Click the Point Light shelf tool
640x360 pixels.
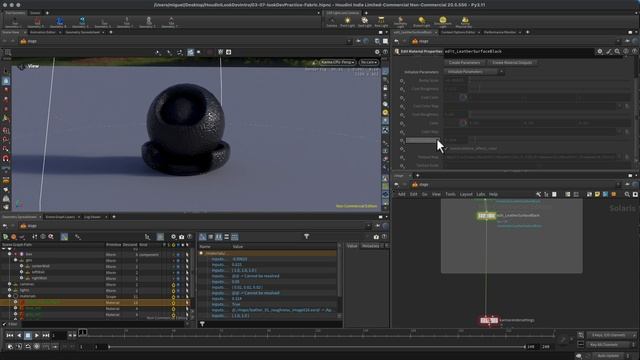coord(347,22)
